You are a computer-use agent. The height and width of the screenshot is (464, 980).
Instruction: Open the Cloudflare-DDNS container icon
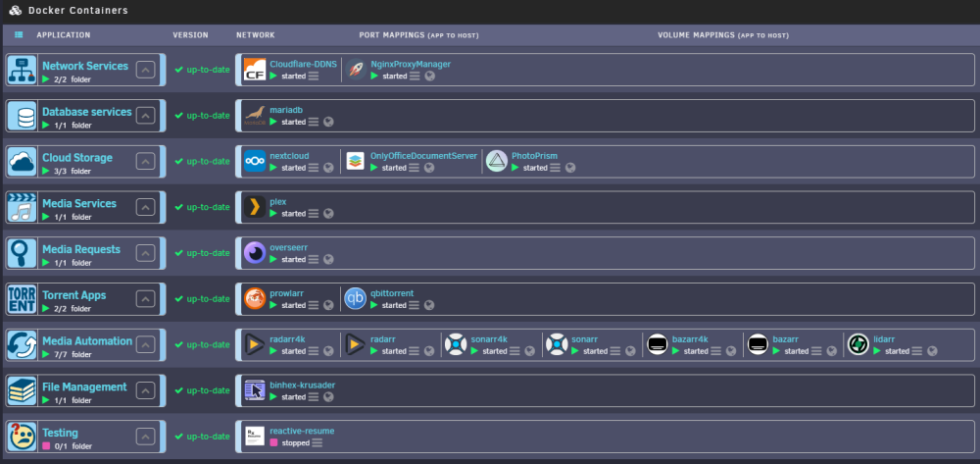coord(255,70)
